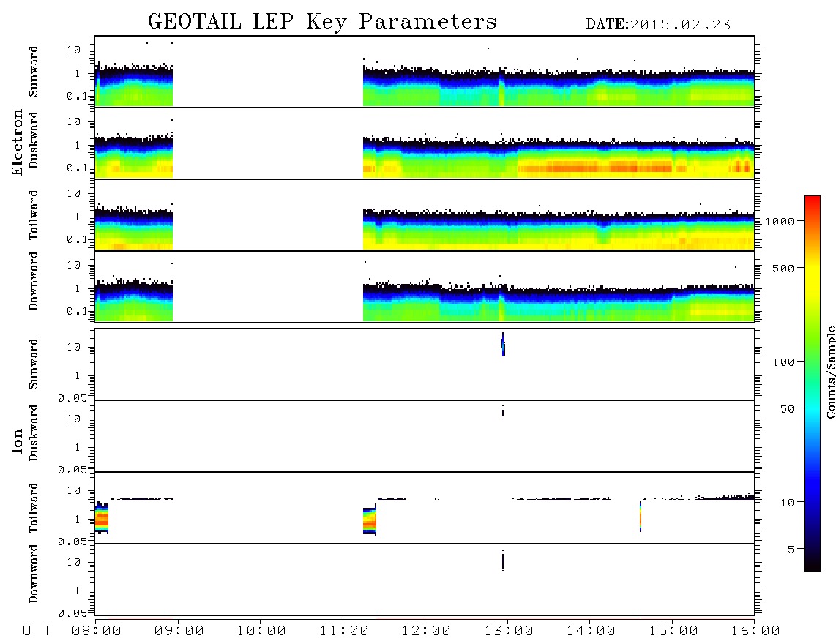This screenshot has width=836, height=644.
Task: Click the Ion Sunward spike near 13:00
Action: pyautogui.click(x=503, y=344)
